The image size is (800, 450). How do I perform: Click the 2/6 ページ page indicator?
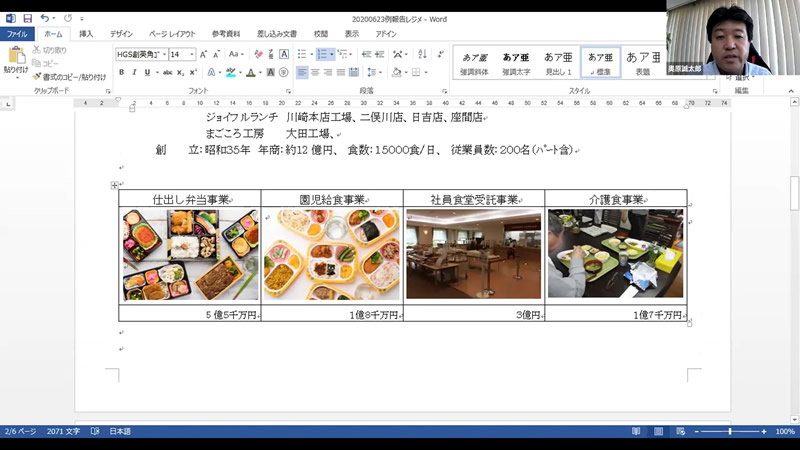[20, 431]
